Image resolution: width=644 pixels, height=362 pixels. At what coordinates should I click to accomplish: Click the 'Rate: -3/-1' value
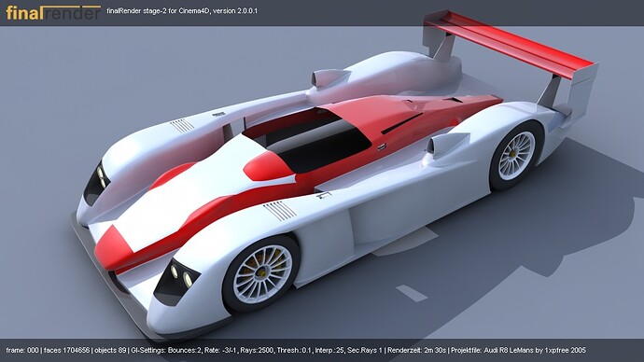[220, 350]
